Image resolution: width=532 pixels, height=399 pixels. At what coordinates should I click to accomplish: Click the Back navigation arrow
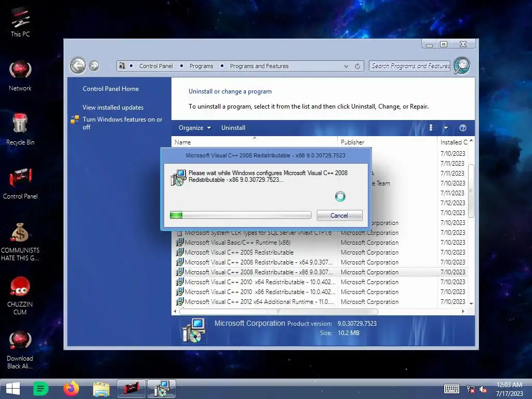coord(78,65)
